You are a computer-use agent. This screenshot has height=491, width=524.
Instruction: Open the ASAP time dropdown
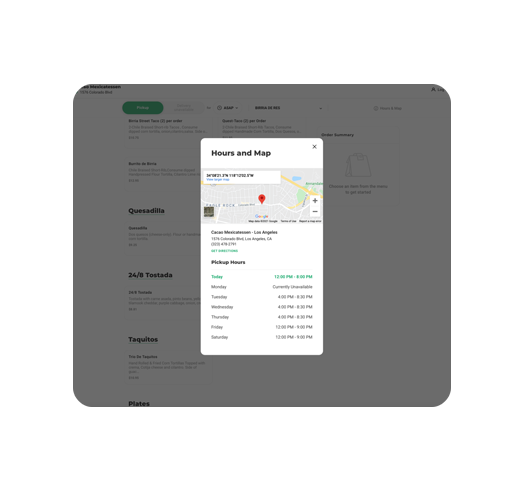point(228,108)
